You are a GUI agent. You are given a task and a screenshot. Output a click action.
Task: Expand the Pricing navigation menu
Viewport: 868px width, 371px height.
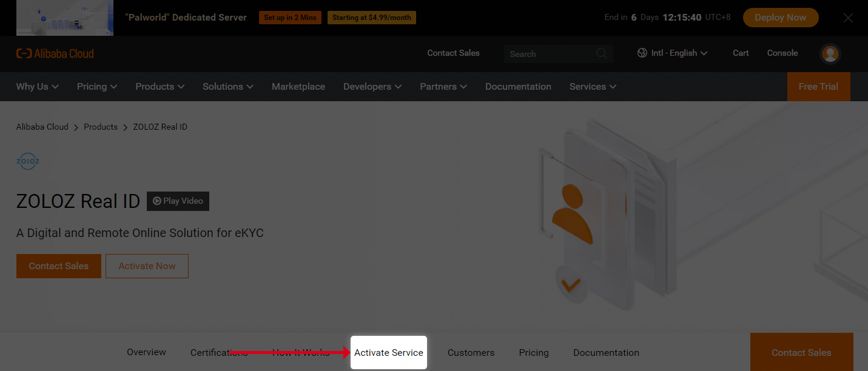coord(97,87)
